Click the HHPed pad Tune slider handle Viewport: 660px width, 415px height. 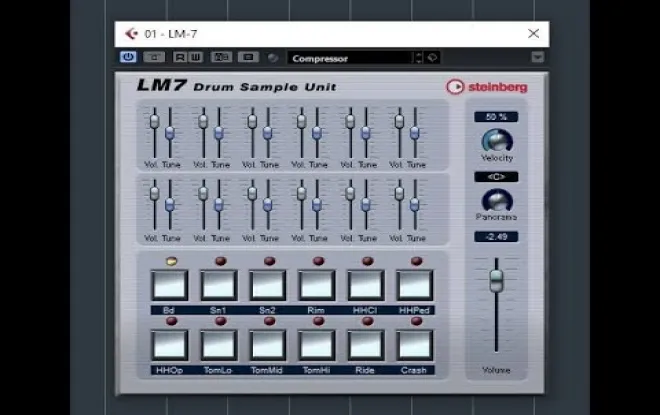click(x=415, y=133)
